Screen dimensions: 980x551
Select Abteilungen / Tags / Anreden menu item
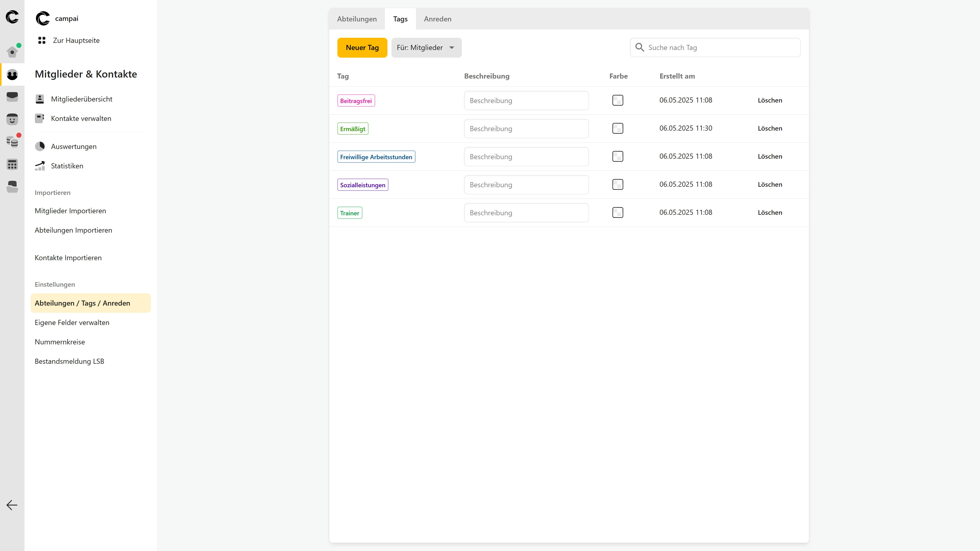(x=91, y=303)
